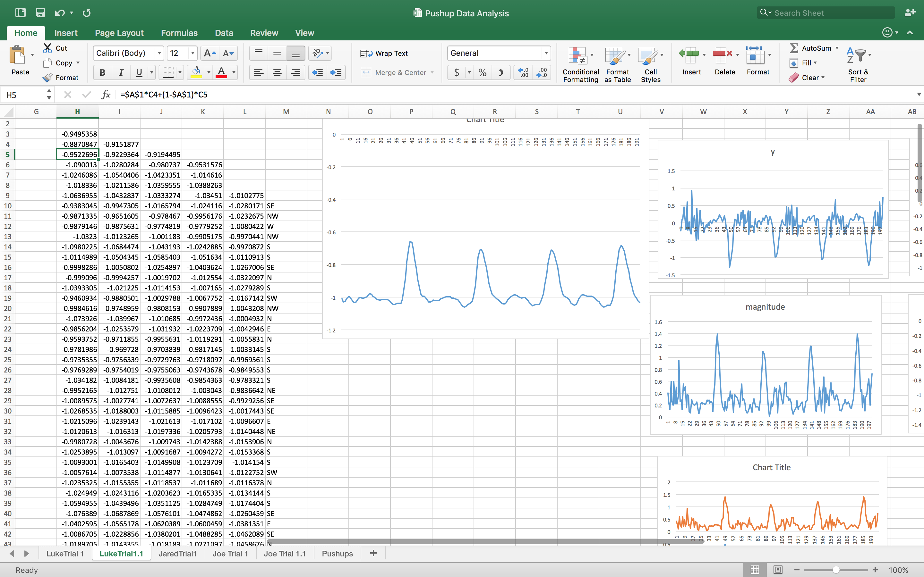Click the Increase Indent icon
Viewport: 924px width, 577px height.
[336, 72]
